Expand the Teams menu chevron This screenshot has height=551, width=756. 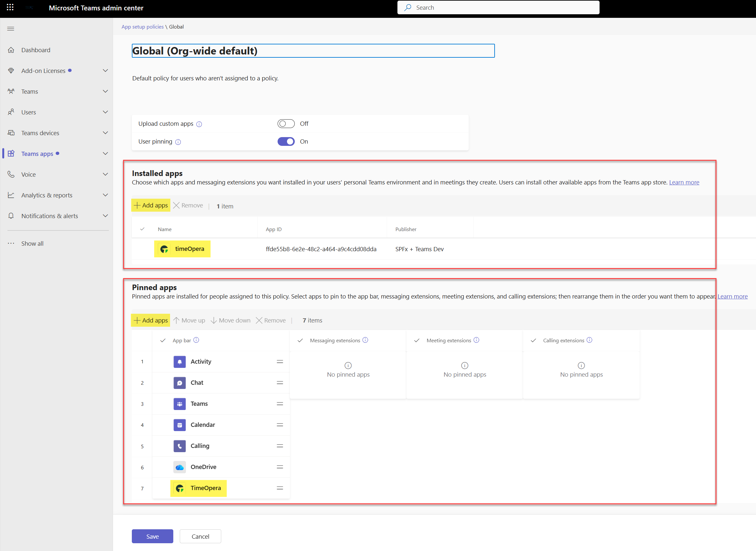coord(105,91)
